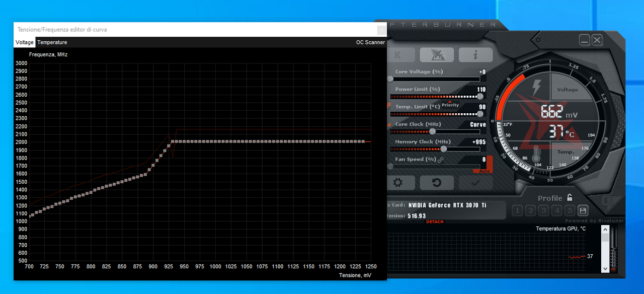The width and height of the screenshot is (644, 294).
Task: Select profile slot 2
Action: pos(530,210)
